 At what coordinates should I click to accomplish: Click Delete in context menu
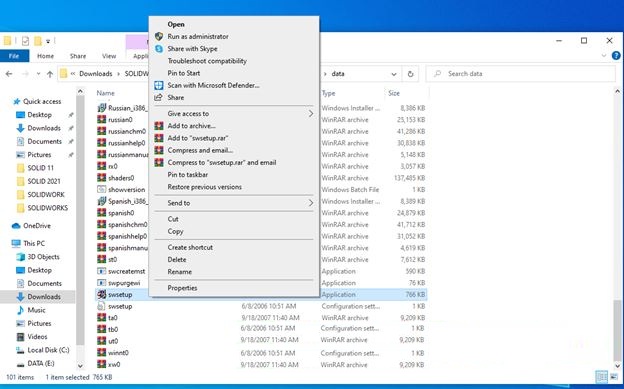(177, 259)
